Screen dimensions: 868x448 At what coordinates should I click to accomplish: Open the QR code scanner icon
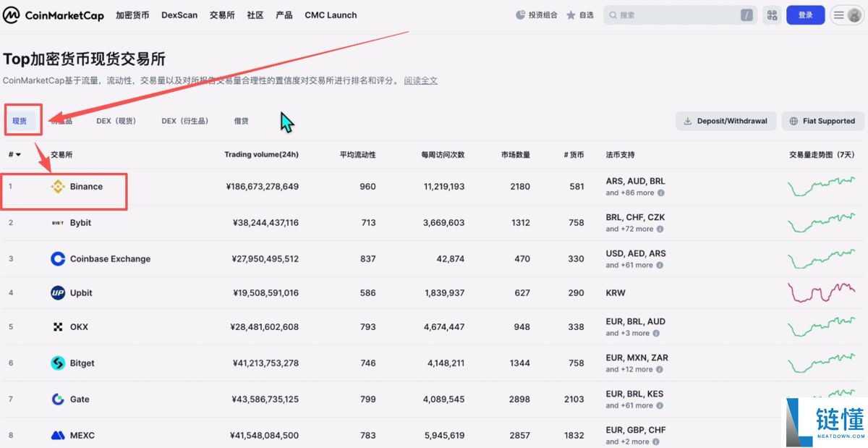point(772,14)
